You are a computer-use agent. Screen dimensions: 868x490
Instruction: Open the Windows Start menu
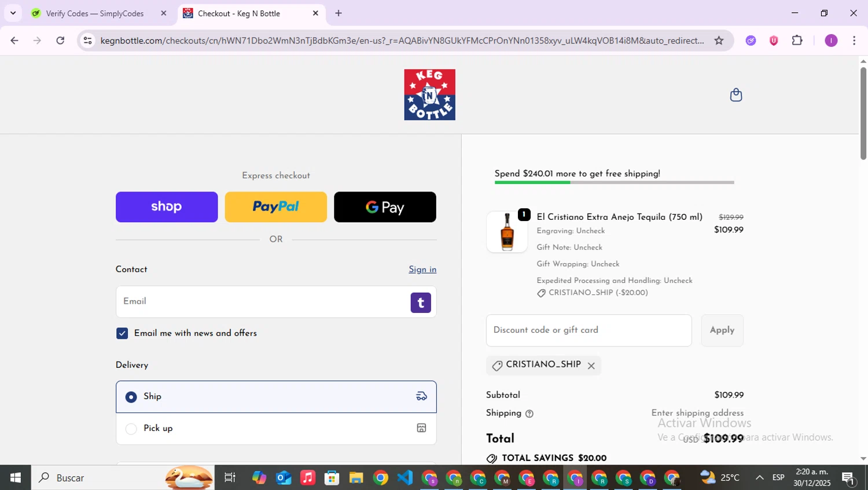click(16, 478)
